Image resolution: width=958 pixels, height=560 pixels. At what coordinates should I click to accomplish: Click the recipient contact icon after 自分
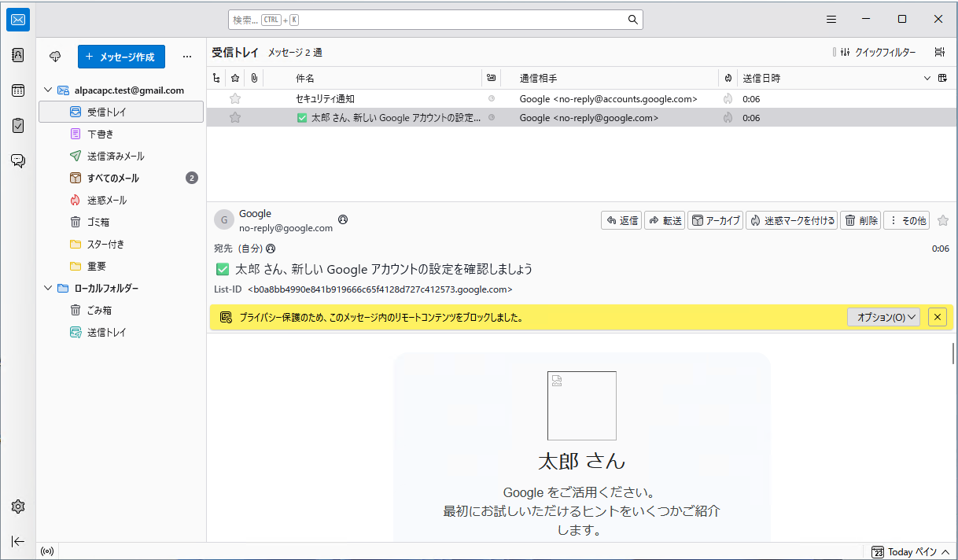tap(271, 249)
